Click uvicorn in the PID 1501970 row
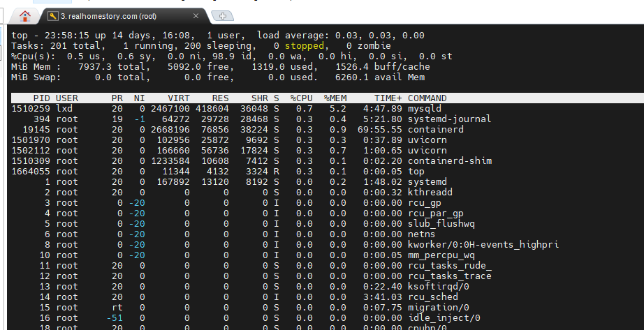The height and width of the screenshot is (330, 644). pos(427,140)
